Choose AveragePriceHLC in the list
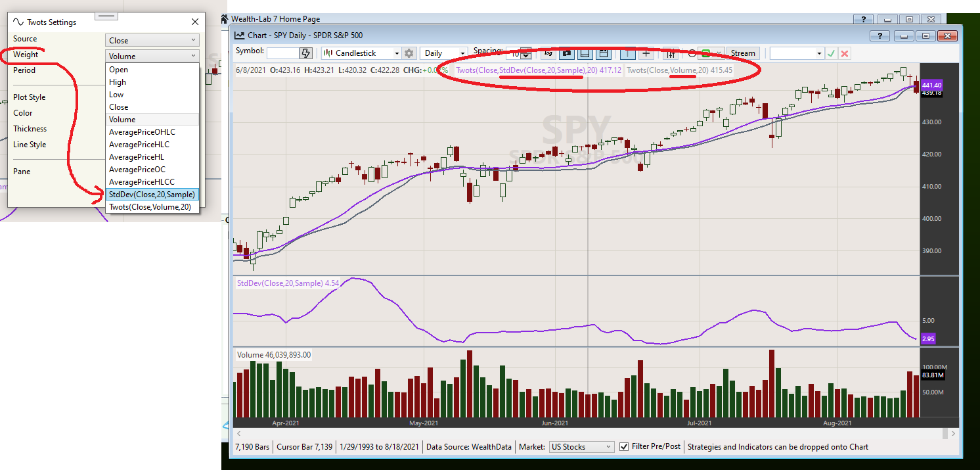980x470 pixels. (152, 145)
